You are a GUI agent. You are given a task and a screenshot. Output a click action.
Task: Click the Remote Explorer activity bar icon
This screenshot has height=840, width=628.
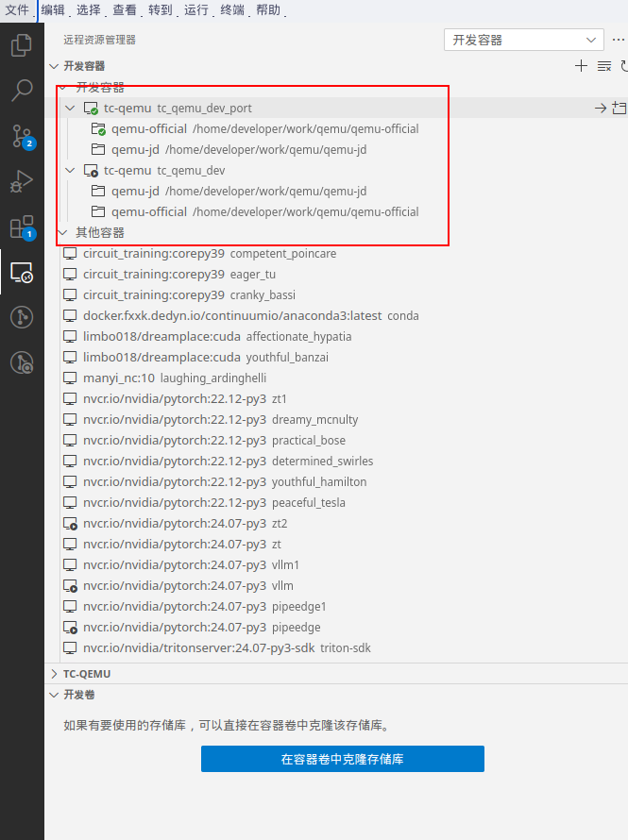click(22, 273)
